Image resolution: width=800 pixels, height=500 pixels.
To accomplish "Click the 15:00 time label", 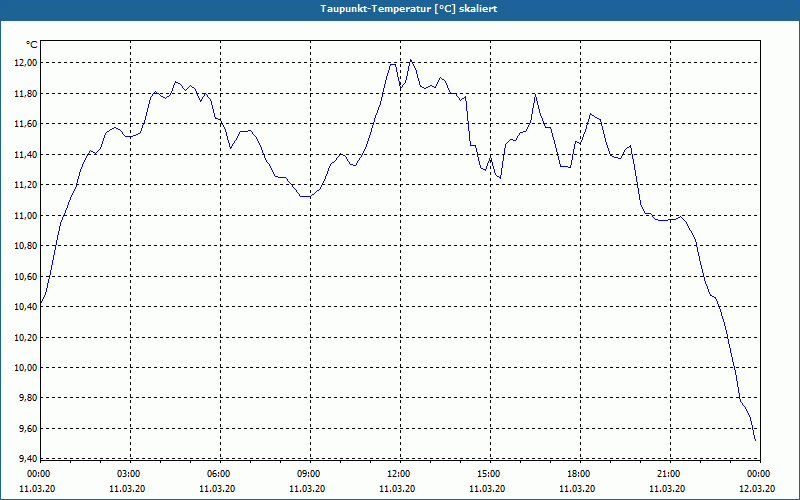I will tap(490, 474).
